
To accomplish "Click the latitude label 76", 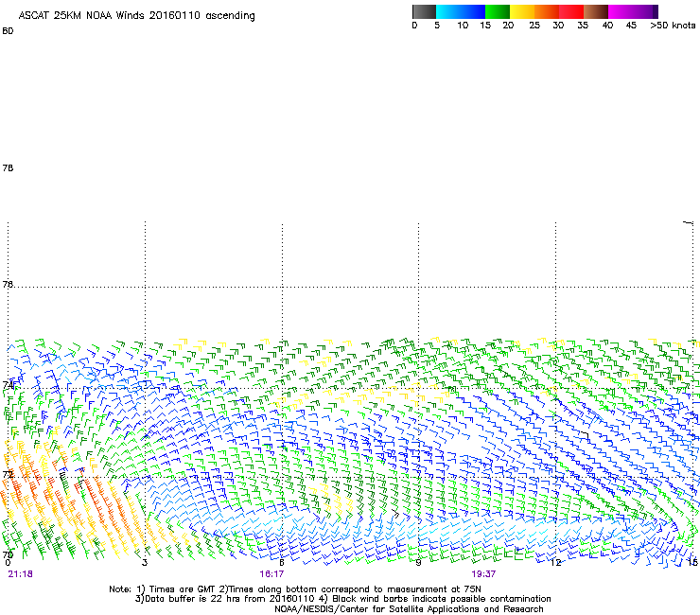I will 8,284.
